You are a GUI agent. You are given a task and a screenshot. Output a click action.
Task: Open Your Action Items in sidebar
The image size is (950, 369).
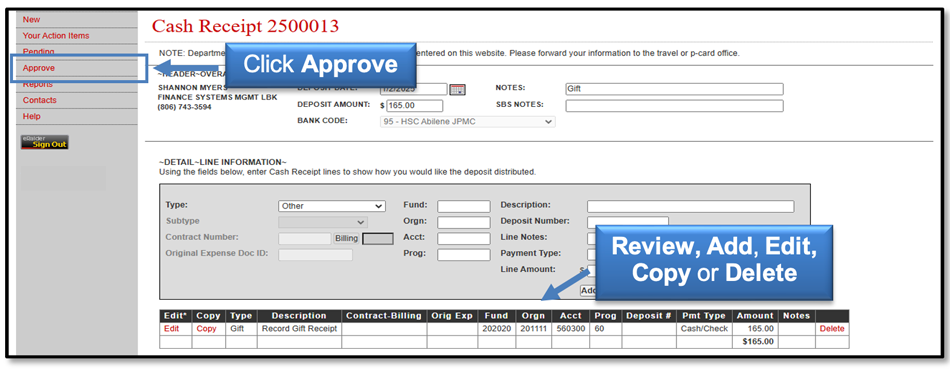[x=56, y=36]
